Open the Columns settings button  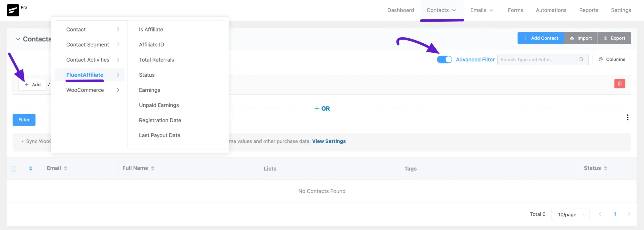tap(612, 59)
